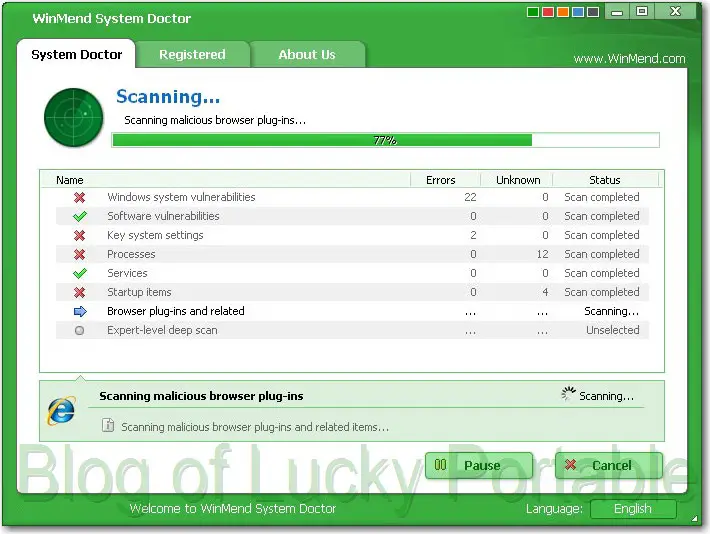
Task: Click the 22 errors value for Windows vulnerabilities
Action: click(x=470, y=197)
